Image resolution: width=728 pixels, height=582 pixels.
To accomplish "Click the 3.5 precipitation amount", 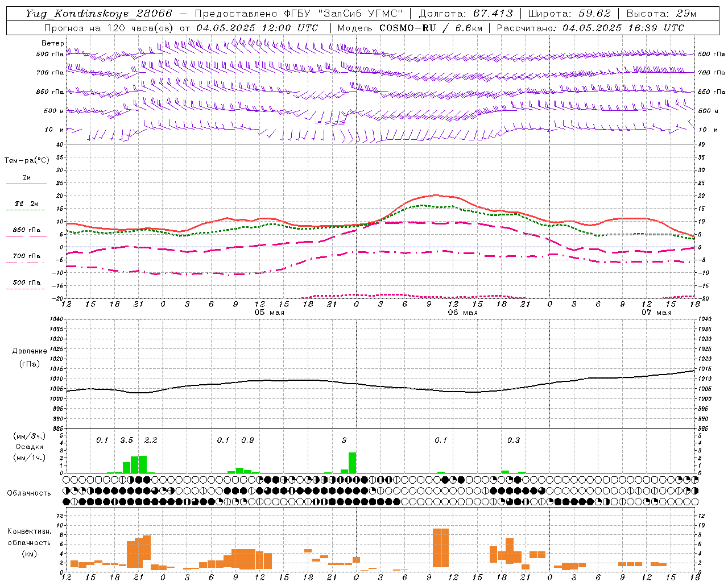I will 126,440.
